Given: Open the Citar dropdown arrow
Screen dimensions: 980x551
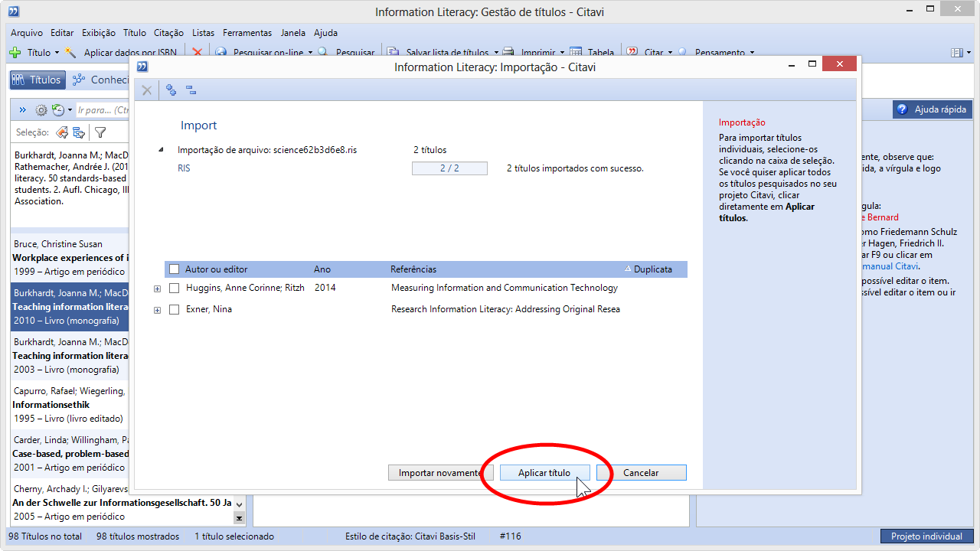Looking at the screenshot, I should 670,53.
